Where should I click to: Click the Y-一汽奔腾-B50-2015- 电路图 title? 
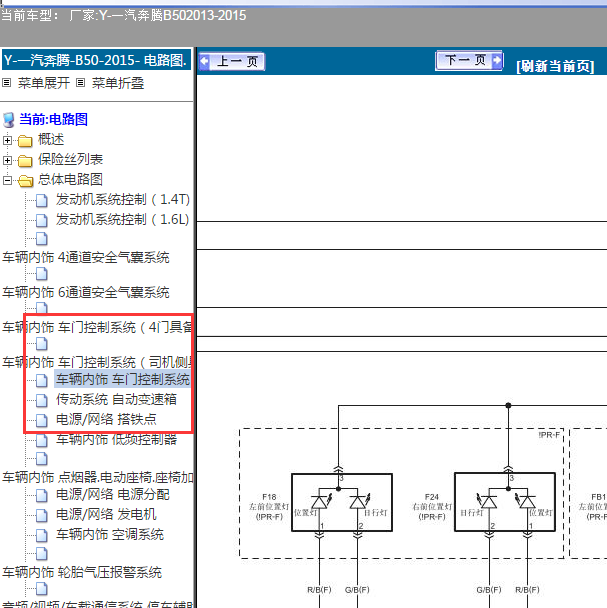coord(96,60)
